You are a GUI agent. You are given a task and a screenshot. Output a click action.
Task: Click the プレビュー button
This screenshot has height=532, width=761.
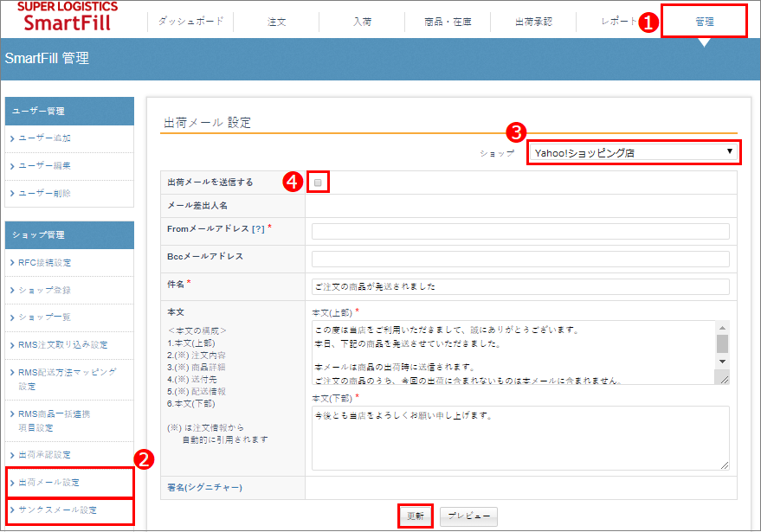468,516
